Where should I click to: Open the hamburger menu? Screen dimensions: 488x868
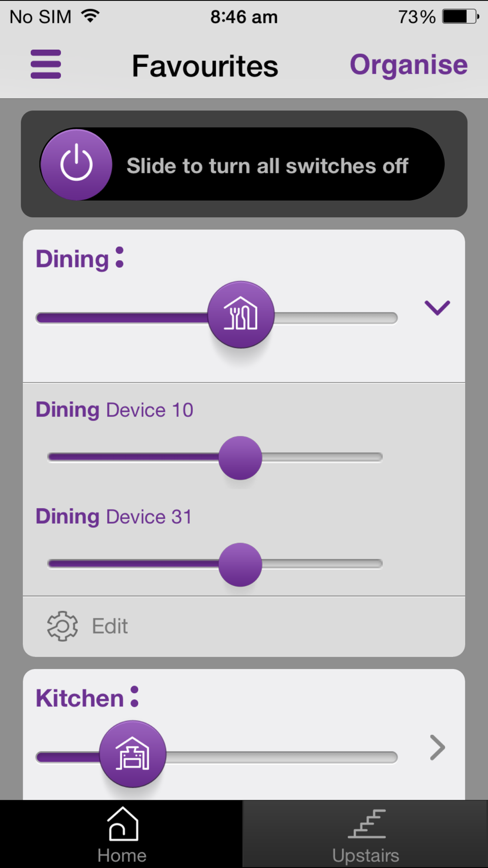(45, 64)
